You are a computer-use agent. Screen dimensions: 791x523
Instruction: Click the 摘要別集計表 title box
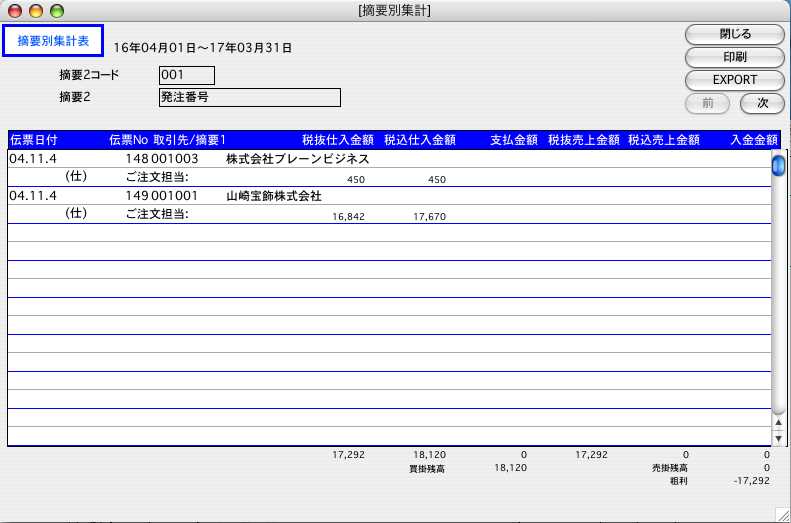(53, 40)
